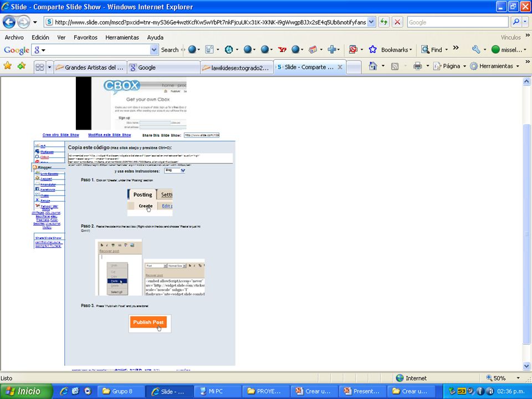Open the 50% zoom level dropdown
Image resolution: width=532 pixels, height=399 pixels.
point(518,378)
